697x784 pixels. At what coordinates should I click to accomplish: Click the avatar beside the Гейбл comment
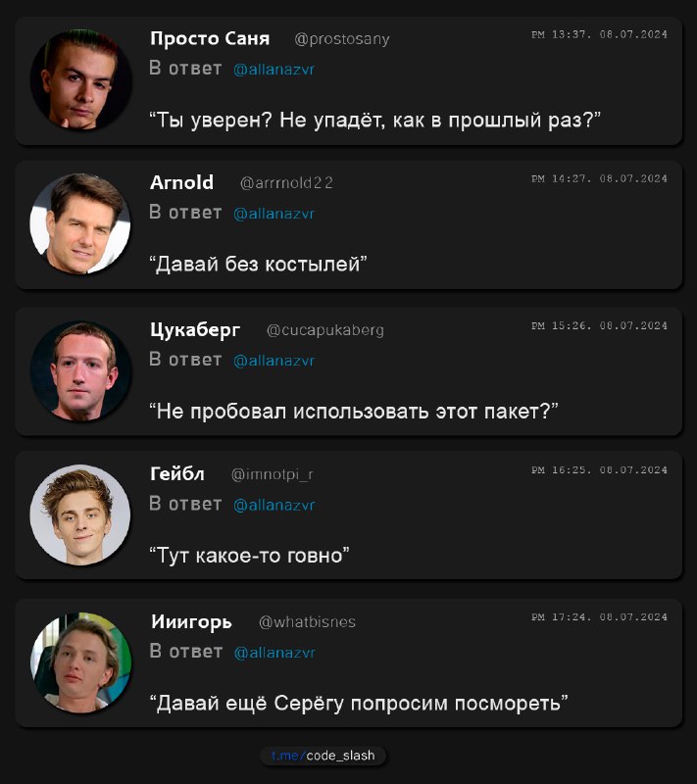[x=81, y=514]
